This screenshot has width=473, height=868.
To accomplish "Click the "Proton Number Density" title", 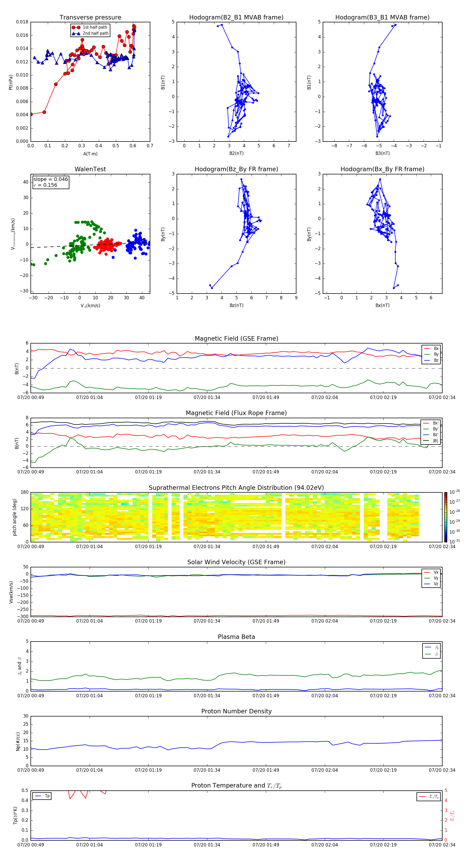I will pos(236,711).
